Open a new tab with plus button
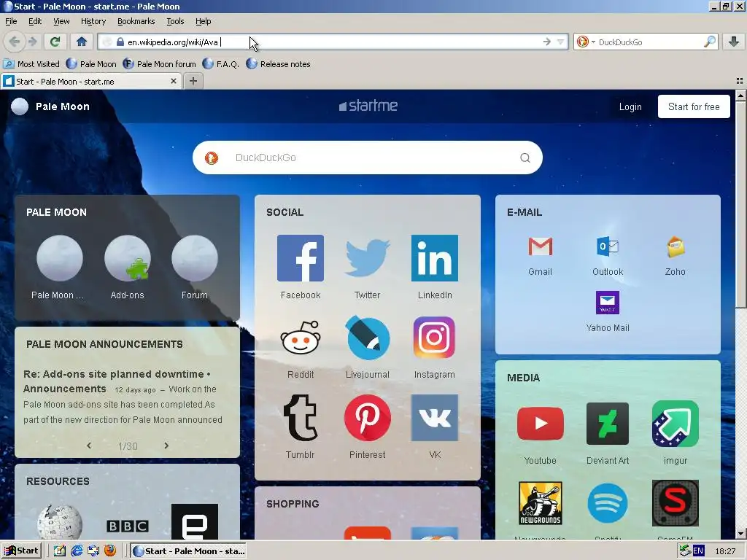Viewport: 747px width, 560px height. 193,81
